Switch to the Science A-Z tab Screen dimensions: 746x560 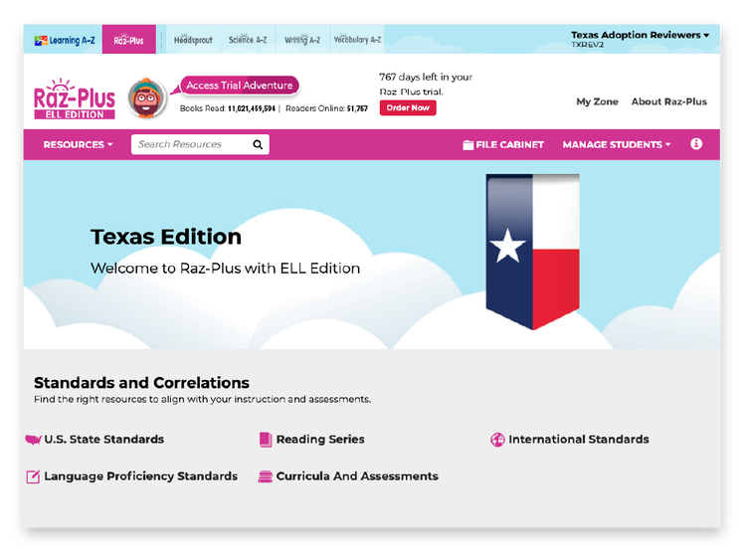pyautogui.click(x=248, y=40)
